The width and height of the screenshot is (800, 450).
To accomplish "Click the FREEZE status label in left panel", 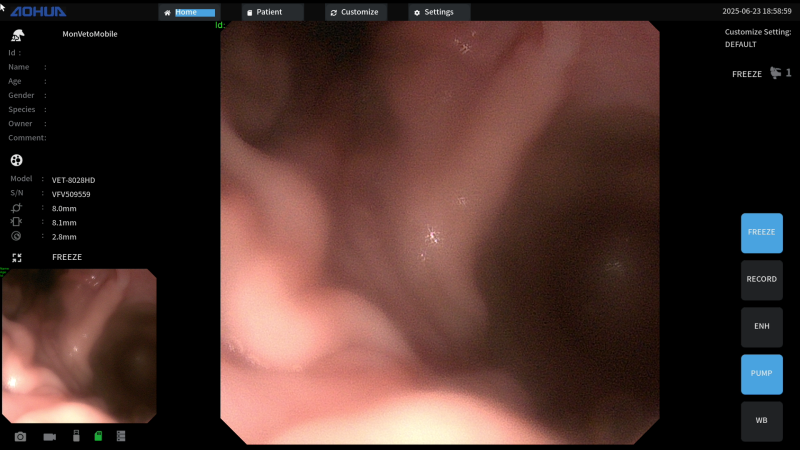I will tap(67, 257).
